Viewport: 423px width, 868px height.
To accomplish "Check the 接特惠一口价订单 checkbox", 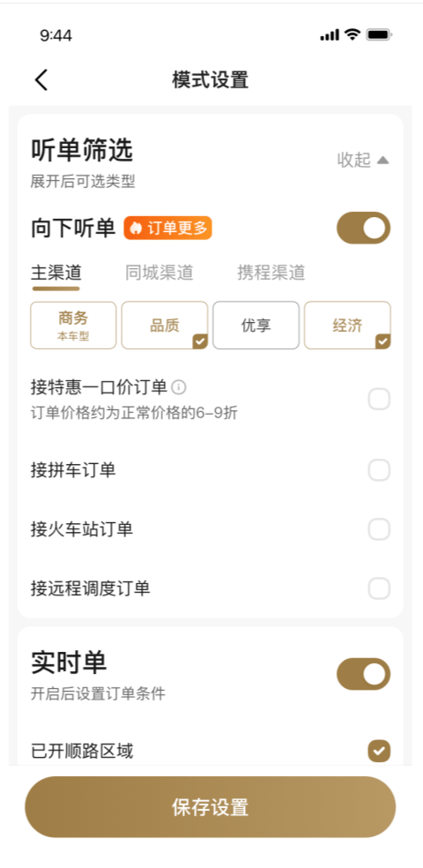I will (379, 399).
